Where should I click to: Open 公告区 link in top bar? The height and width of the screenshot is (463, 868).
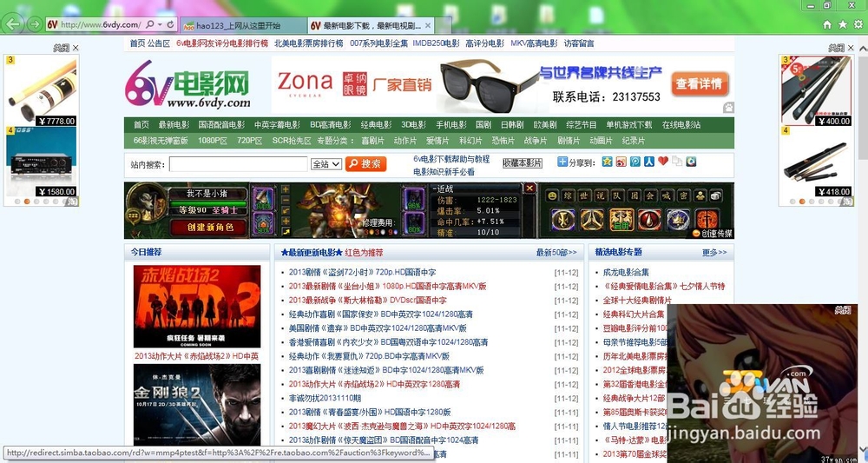(159, 43)
